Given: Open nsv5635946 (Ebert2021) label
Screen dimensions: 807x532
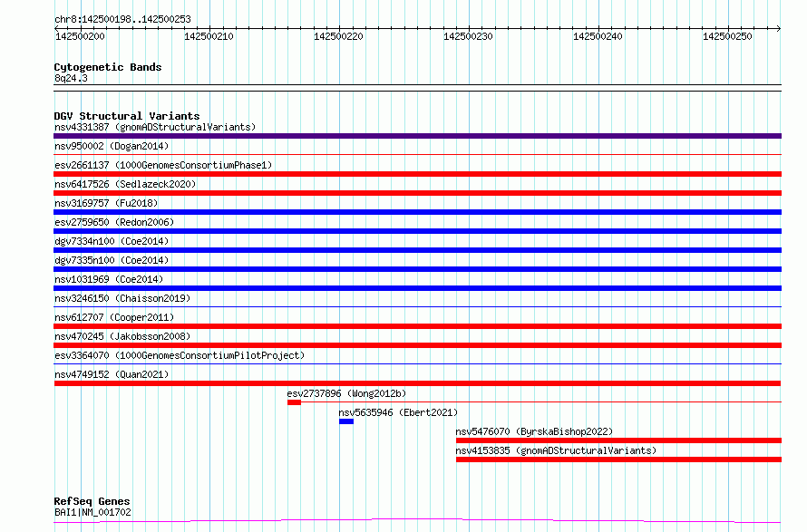Looking at the screenshot, I should click(398, 412).
